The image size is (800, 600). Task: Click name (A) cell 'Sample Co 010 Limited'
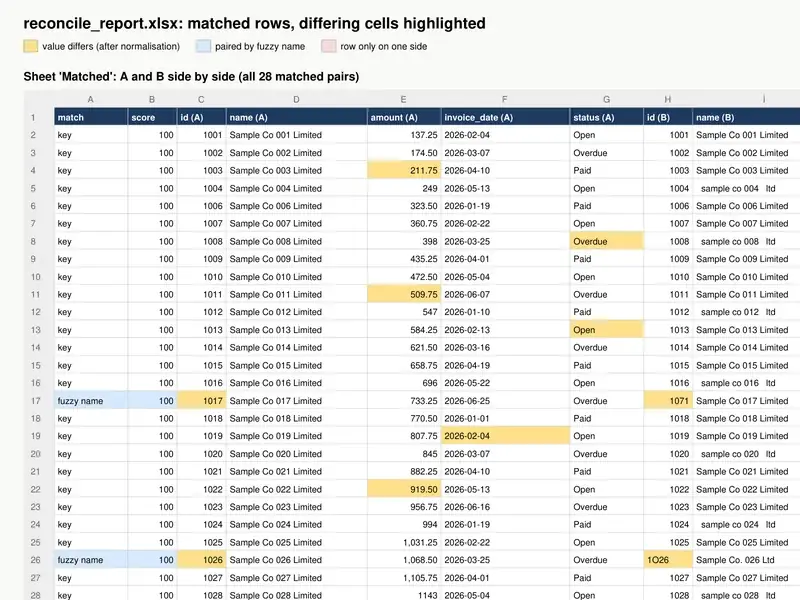(296, 277)
